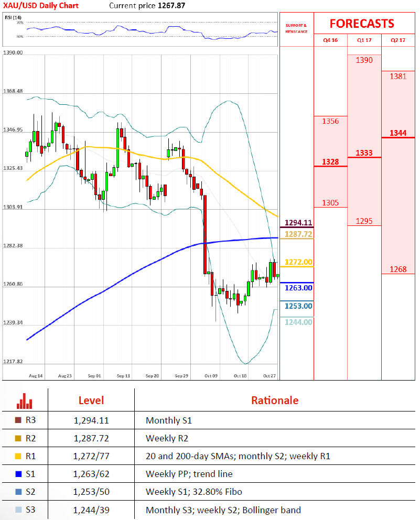Select the Q4 16 forecast column header
The image size is (420, 520).
coord(330,40)
